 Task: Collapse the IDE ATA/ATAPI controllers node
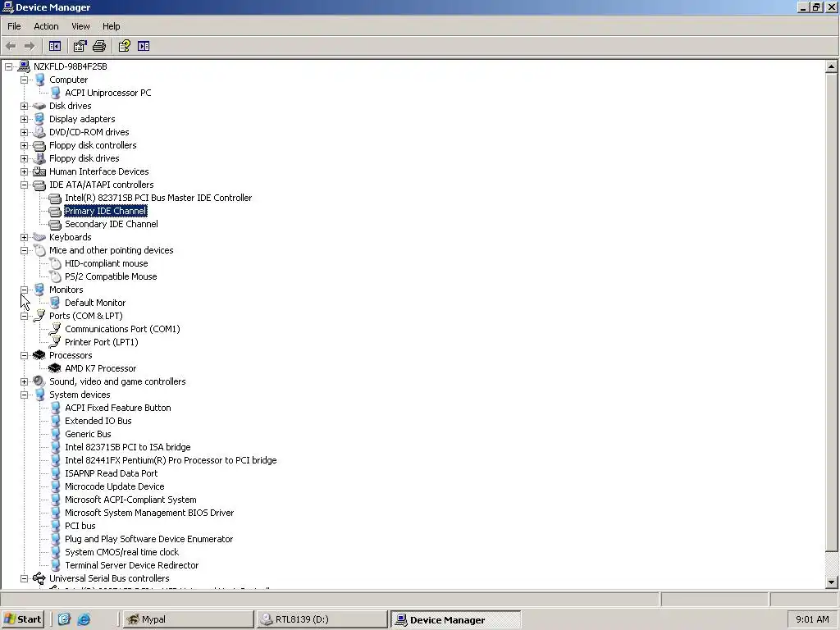point(24,185)
